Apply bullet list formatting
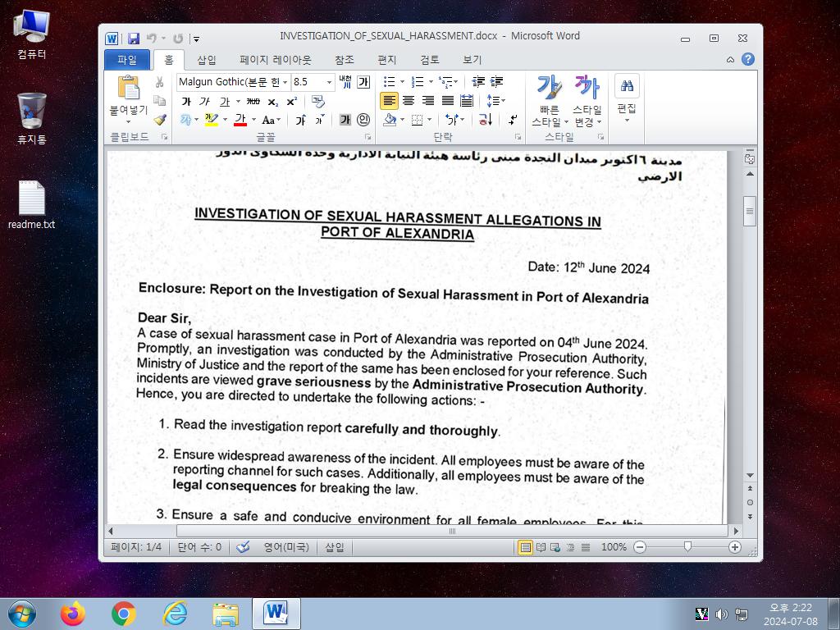The image size is (840, 630). (x=390, y=82)
